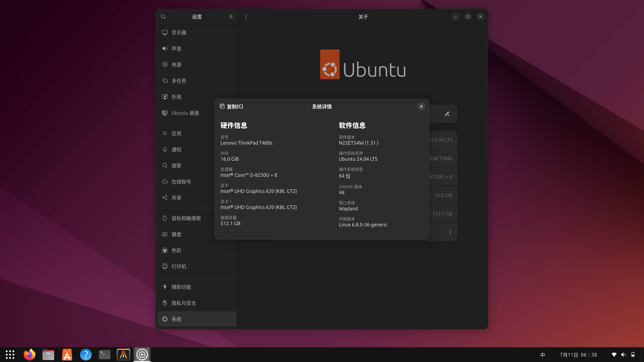The height and width of the screenshot is (362, 644).
Task: Click the 在线账号 cloud icon
Action: tap(165, 181)
